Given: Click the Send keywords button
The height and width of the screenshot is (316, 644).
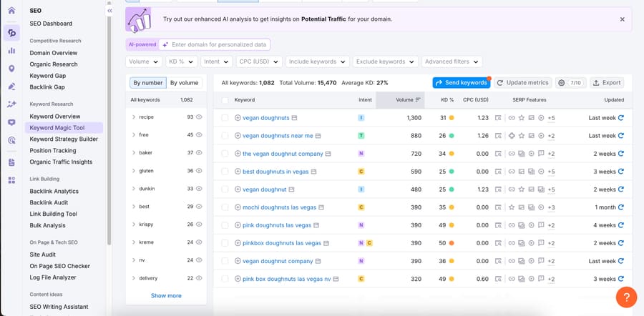Looking at the screenshot, I should [x=462, y=82].
